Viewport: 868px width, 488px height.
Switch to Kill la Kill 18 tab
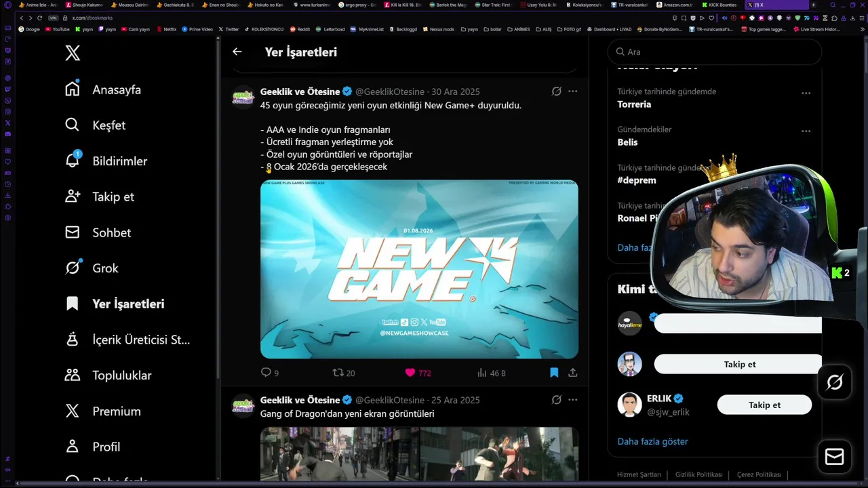click(x=403, y=5)
